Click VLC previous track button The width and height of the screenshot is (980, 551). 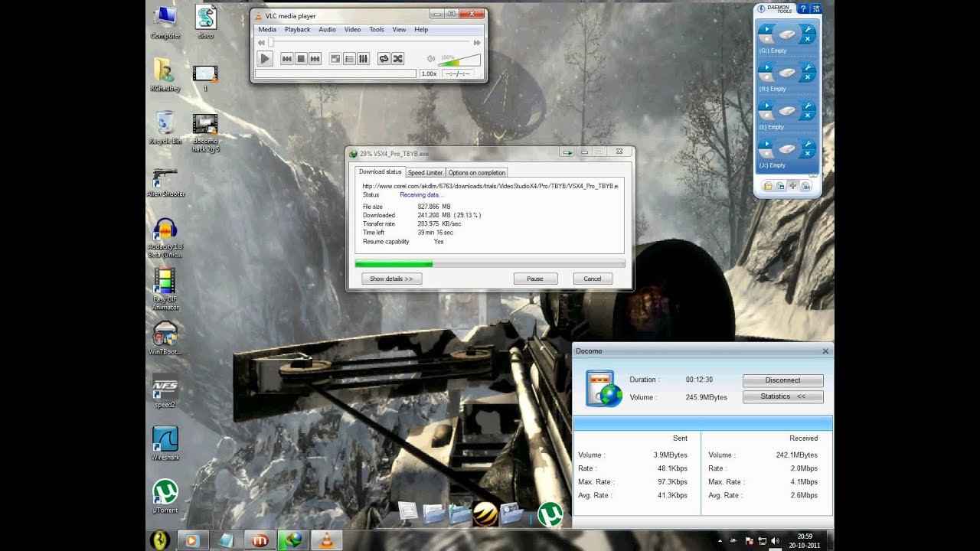point(287,59)
